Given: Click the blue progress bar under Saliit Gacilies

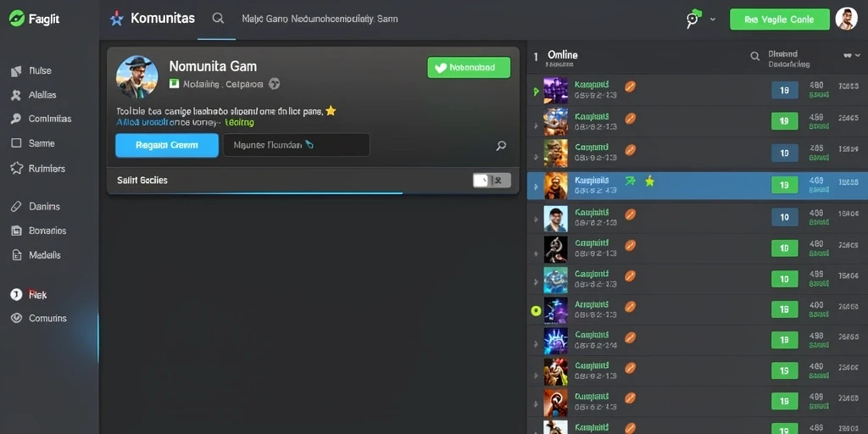Looking at the screenshot, I should (x=255, y=193).
